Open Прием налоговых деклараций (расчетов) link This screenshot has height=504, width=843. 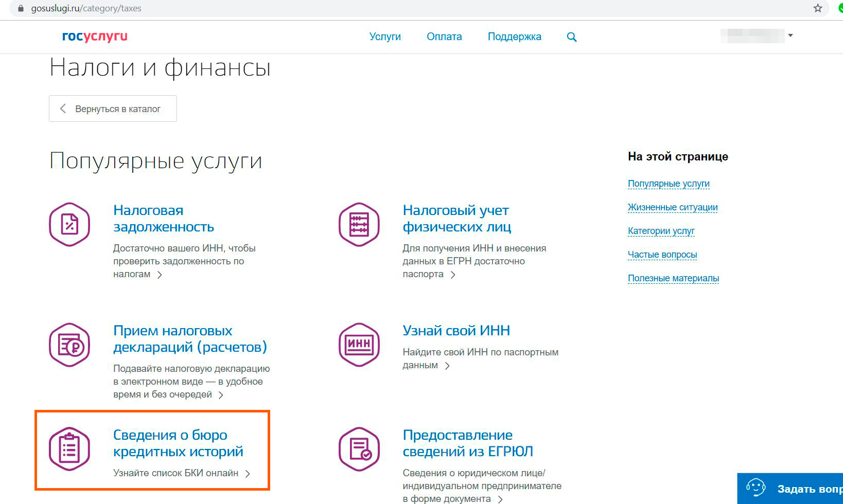point(190,339)
